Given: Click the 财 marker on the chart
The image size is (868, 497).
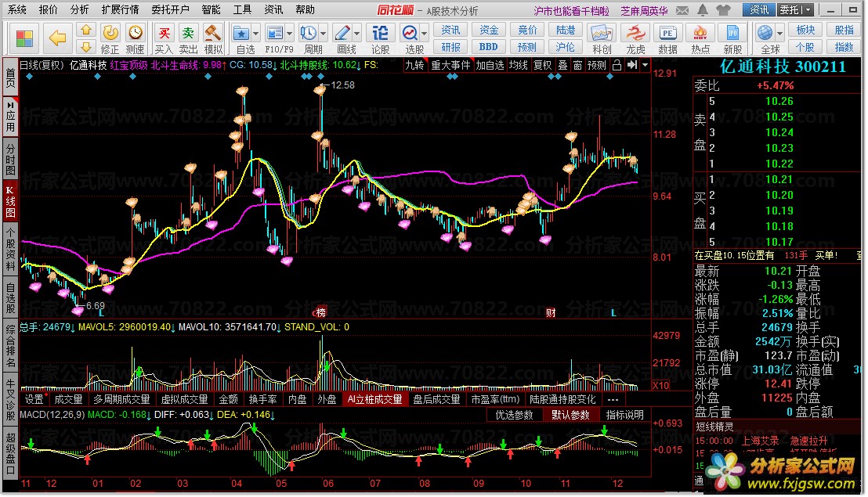Looking at the screenshot, I should (x=550, y=313).
